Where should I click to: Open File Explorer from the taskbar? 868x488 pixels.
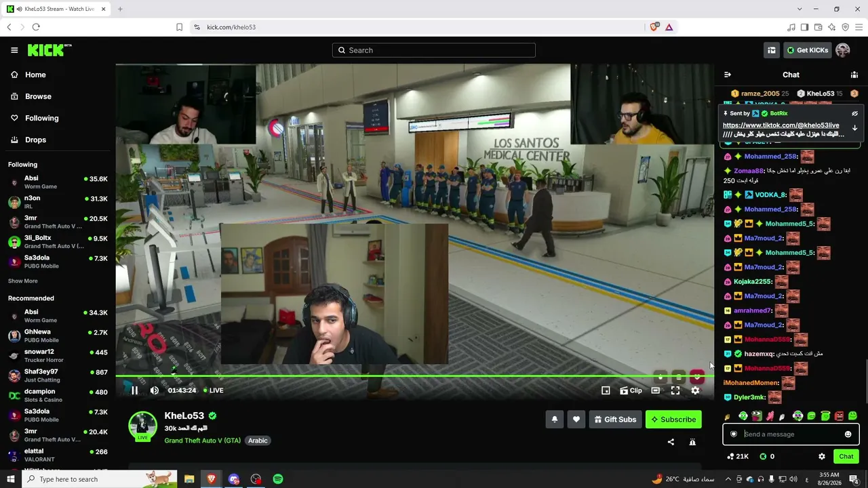click(189, 479)
